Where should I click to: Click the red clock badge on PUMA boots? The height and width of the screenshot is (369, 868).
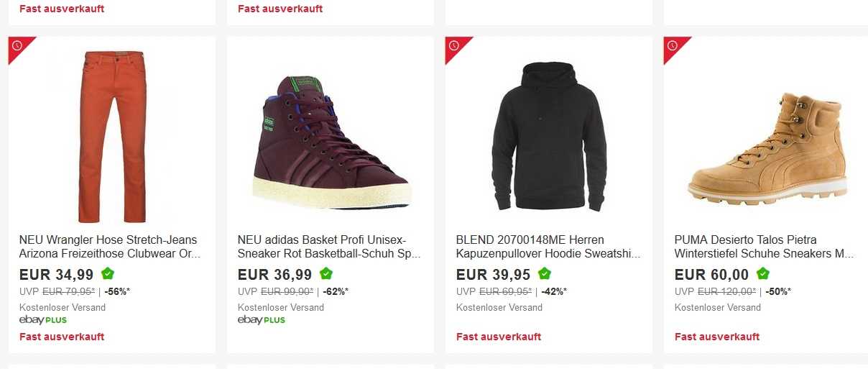click(x=673, y=46)
